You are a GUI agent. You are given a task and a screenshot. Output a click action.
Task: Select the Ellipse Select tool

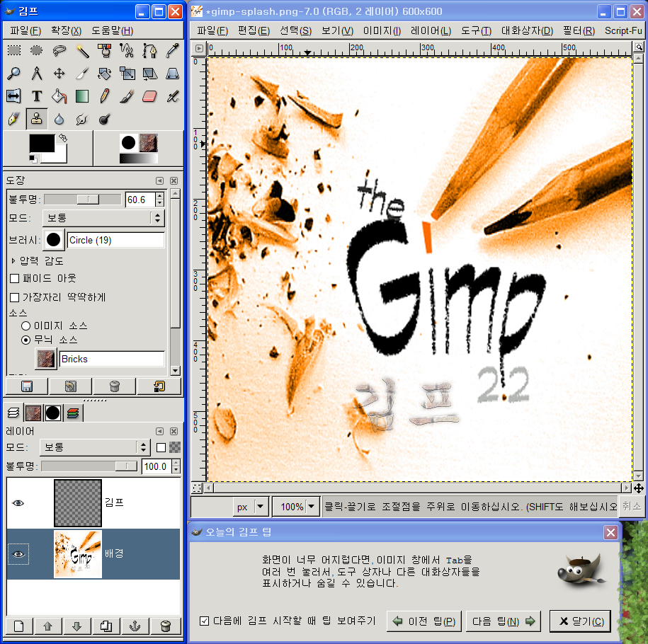(37, 50)
